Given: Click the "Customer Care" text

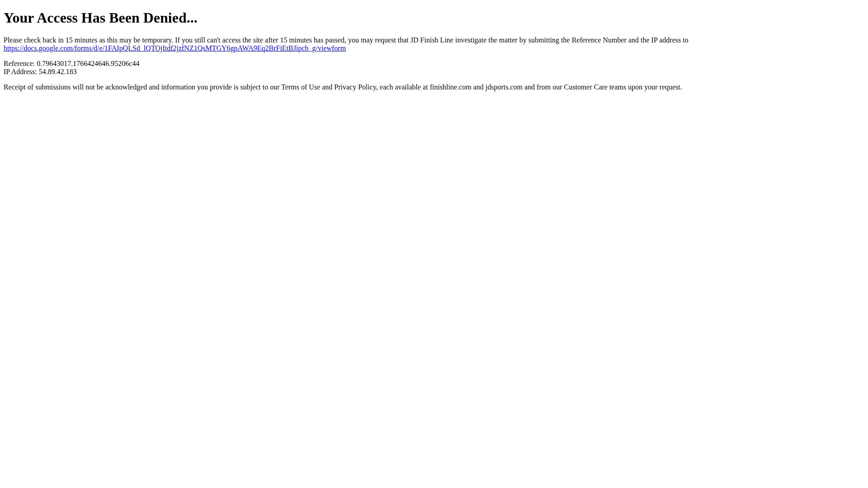Looking at the screenshot, I should click(585, 87).
